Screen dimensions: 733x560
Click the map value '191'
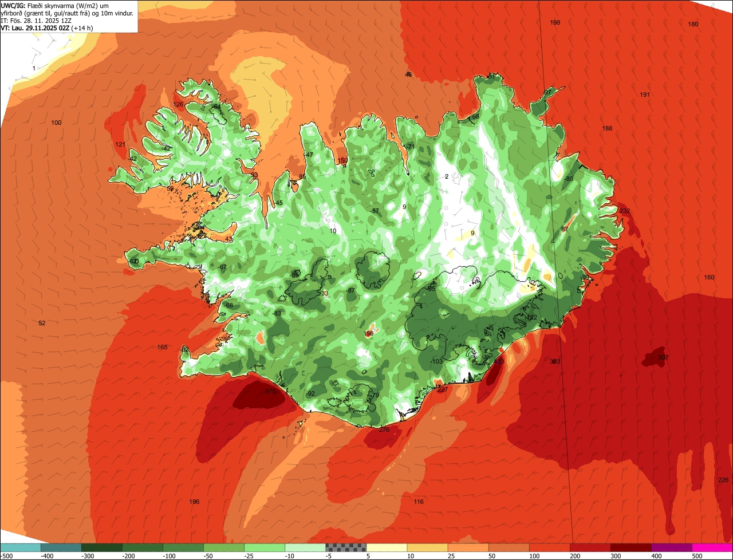click(x=645, y=94)
